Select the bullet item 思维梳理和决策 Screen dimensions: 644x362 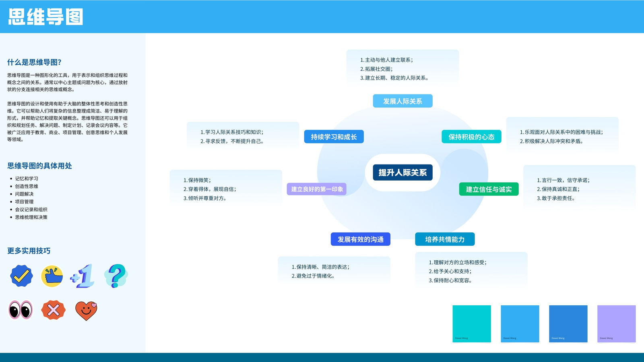point(31,217)
